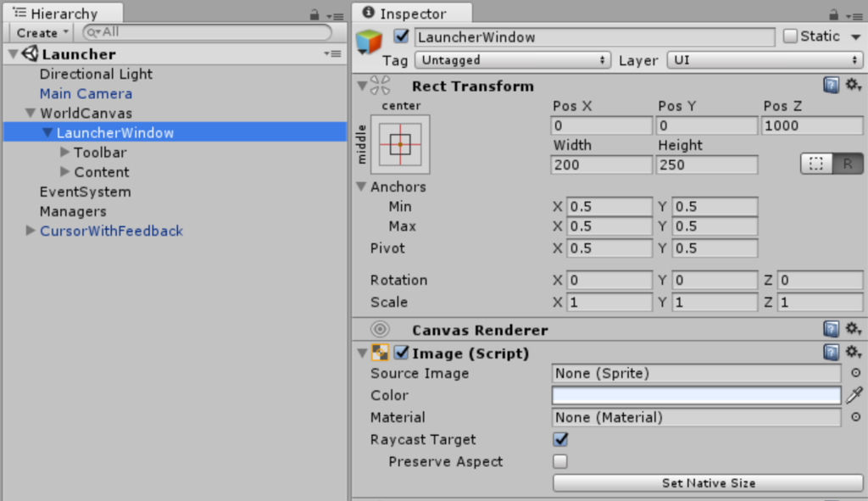Select Directional Light in hierarchy

click(96, 74)
